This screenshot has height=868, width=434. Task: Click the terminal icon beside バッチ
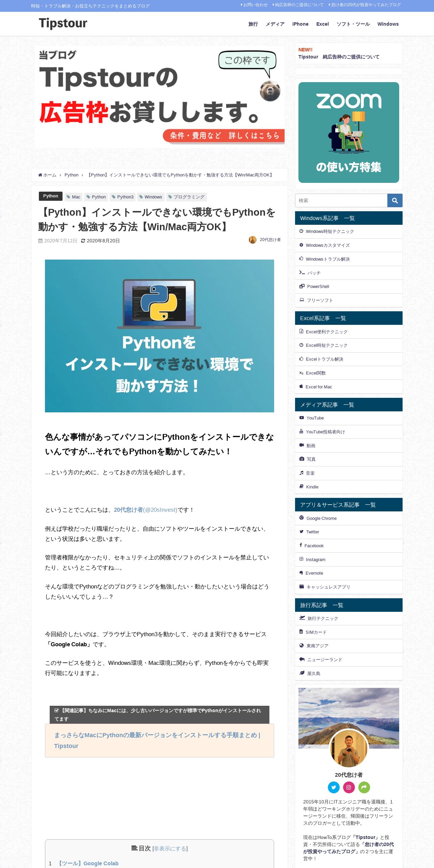[x=302, y=272]
